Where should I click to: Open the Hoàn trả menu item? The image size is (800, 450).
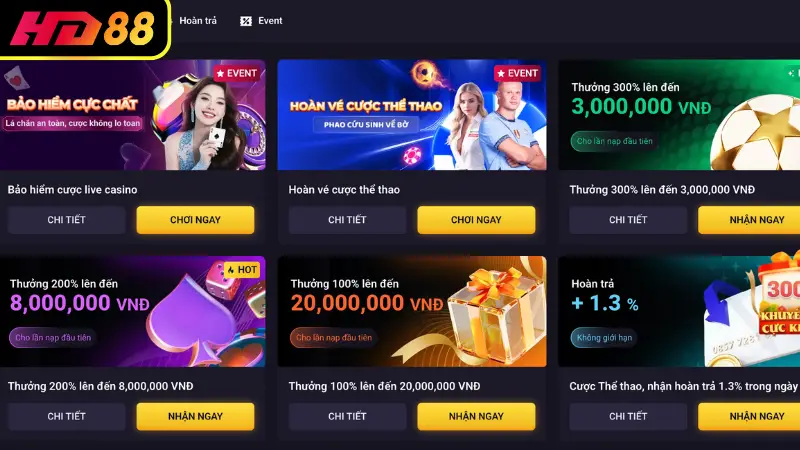pos(198,20)
